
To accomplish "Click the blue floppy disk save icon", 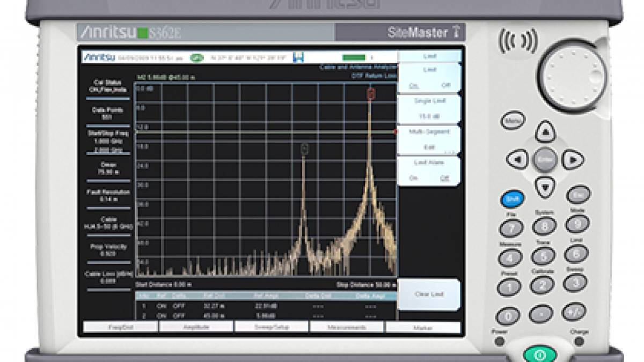I will [298, 57].
